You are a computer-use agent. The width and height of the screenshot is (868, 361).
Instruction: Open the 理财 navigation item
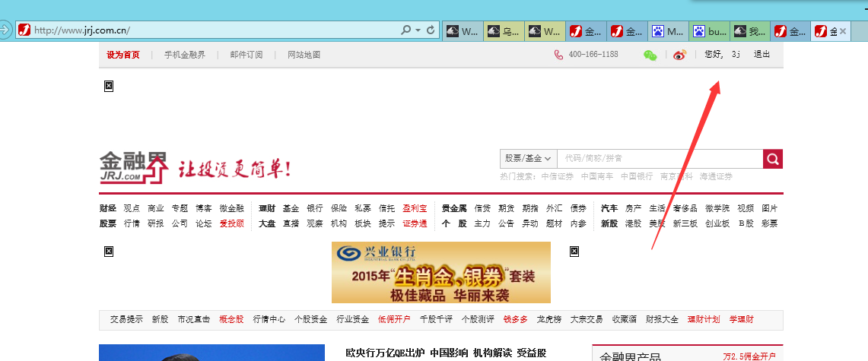click(x=267, y=208)
